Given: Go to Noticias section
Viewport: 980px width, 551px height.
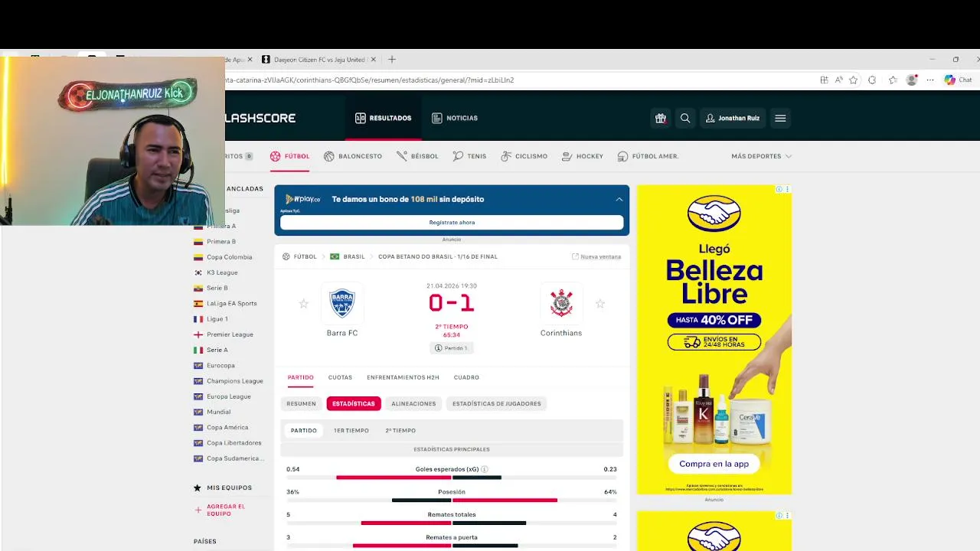Looking at the screenshot, I should (x=455, y=118).
